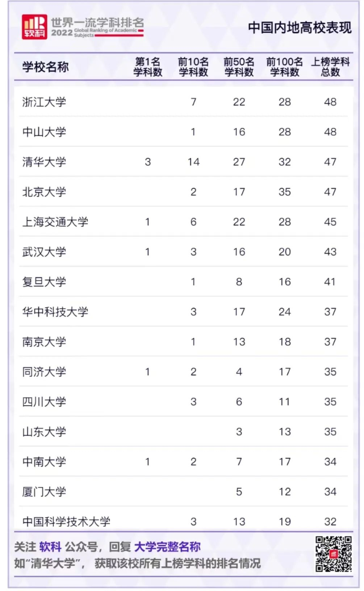Open the QR code at the bottom

tap(334, 554)
